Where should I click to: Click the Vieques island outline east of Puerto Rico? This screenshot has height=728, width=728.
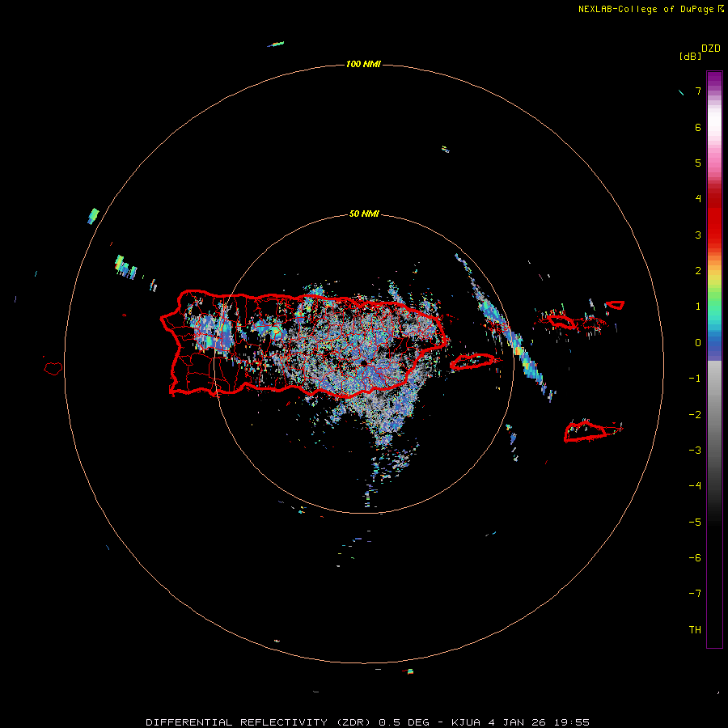[472, 362]
